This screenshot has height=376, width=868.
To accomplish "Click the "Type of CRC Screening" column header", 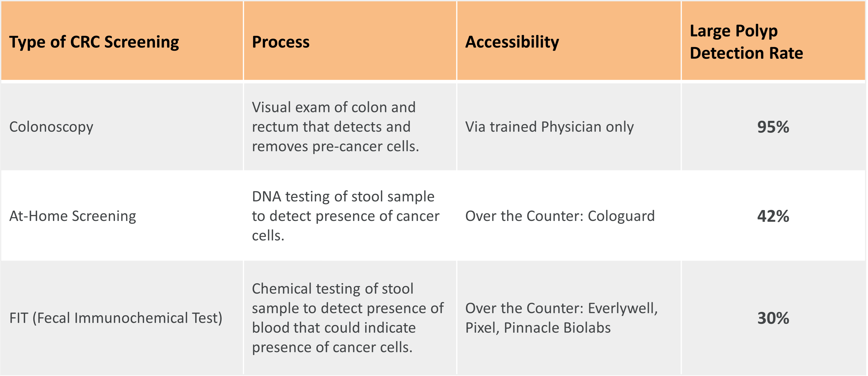I will pyautogui.click(x=94, y=42).
